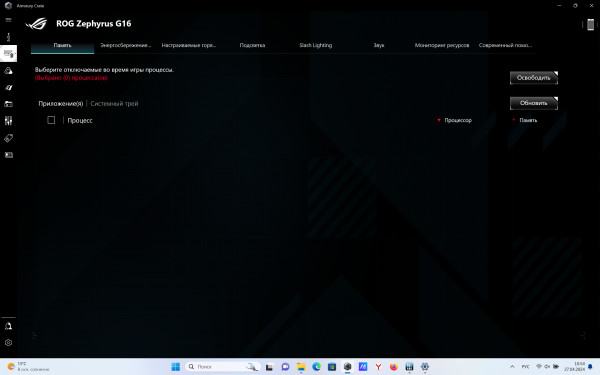The width and height of the screenshot is (600, 375).
Task: Launch Yandex Browser from the taskbar
Action: tap(378, 367)
